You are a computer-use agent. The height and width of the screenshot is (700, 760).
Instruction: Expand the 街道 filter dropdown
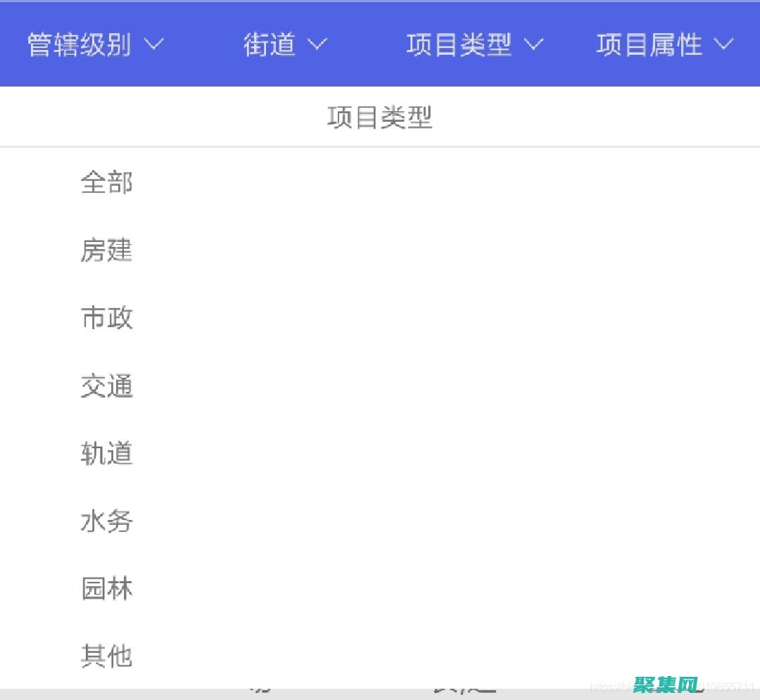(x=270, y=44)
